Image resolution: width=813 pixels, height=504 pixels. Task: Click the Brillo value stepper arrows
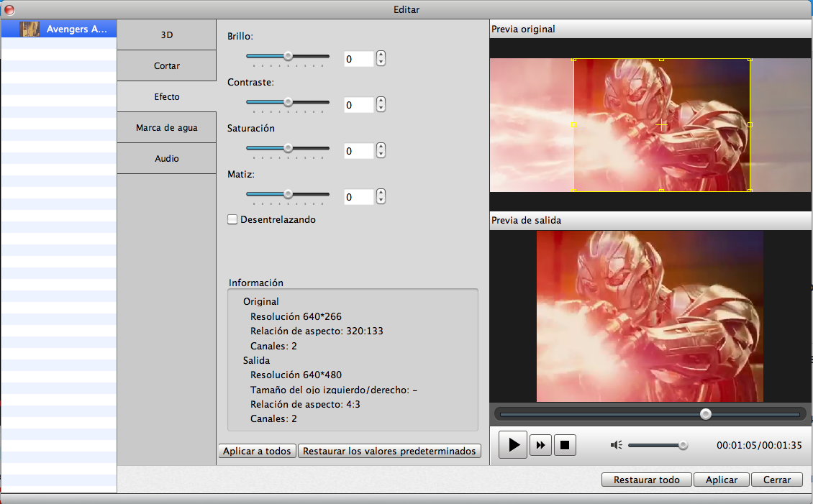coord(381,59)
